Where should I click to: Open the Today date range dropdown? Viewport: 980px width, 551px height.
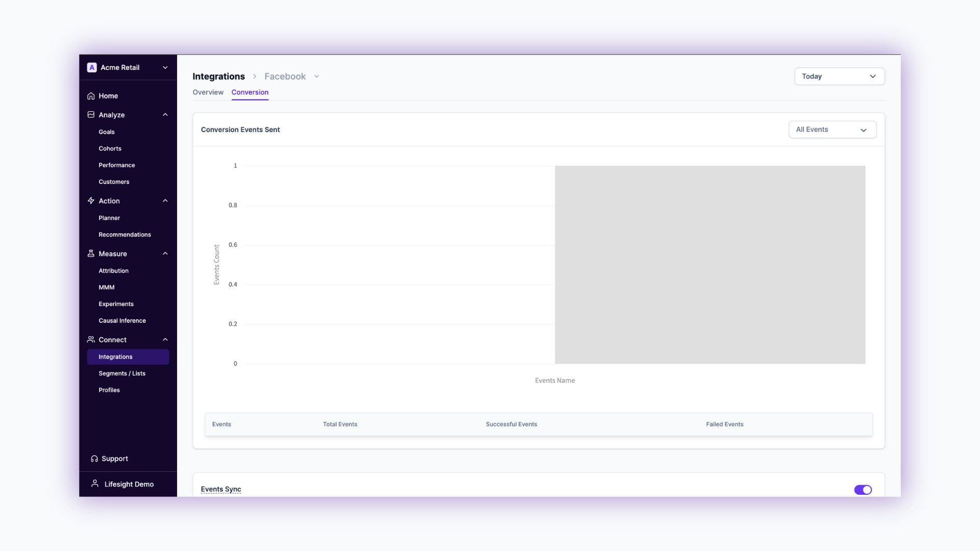point(839,77)
